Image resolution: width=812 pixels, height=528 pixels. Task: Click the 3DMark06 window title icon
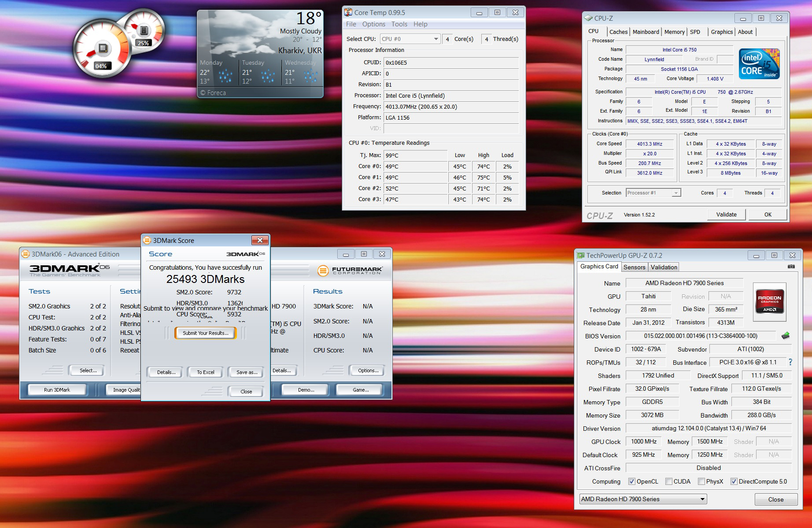pos(26,254)
